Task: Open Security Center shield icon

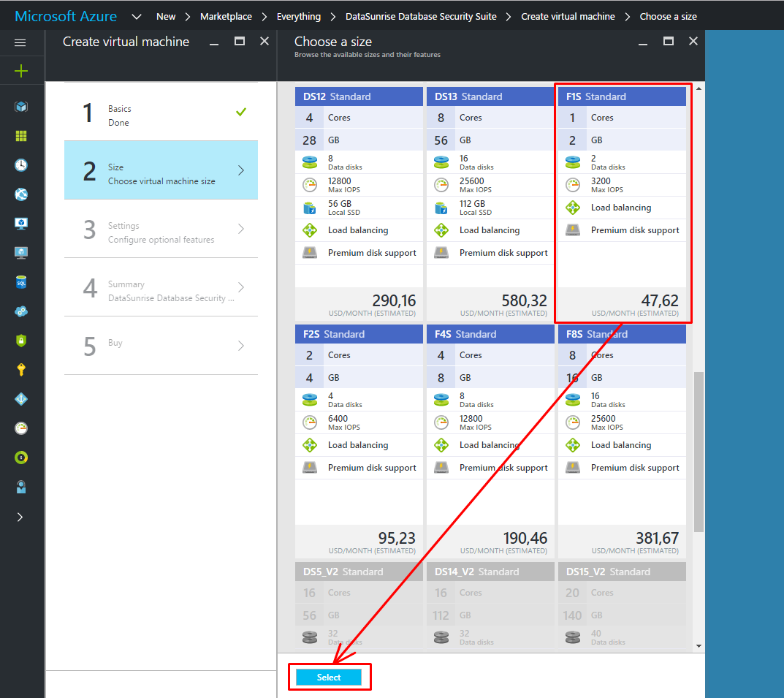Action: tap(21, 341)
